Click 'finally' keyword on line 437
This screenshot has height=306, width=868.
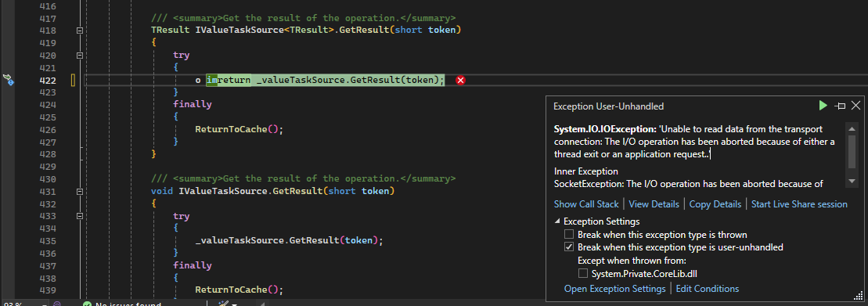tap(192, 265)
